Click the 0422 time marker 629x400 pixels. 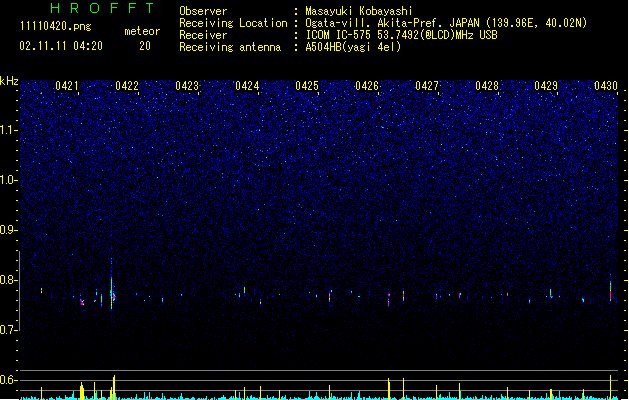tap(127, 86)
